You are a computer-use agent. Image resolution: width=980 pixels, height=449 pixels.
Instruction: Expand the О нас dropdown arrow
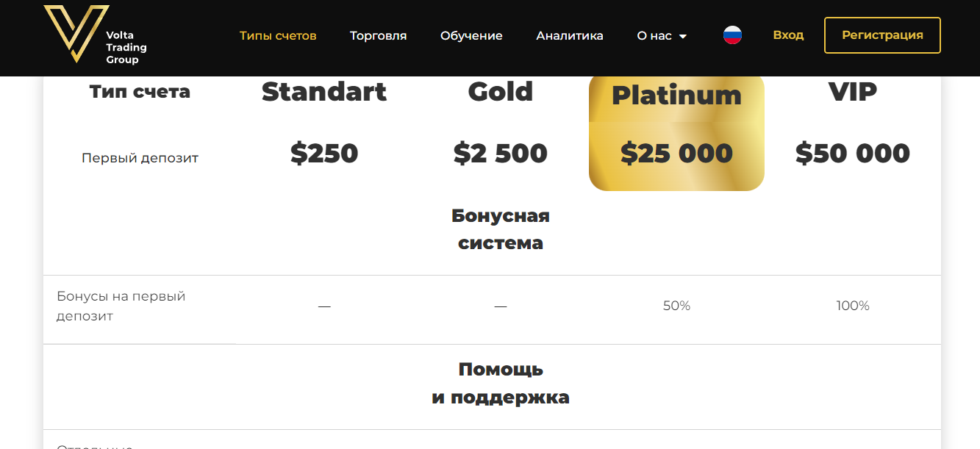pyautogui.click(x=683, y=36)
